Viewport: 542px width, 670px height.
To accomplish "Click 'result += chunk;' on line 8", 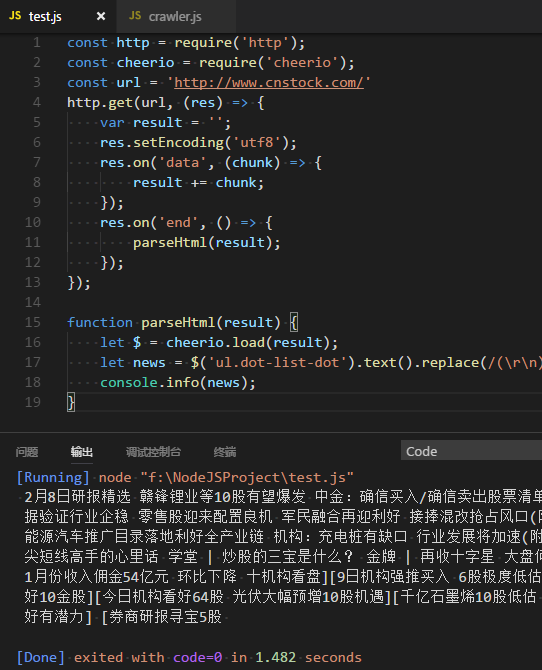I will [198, 183].
